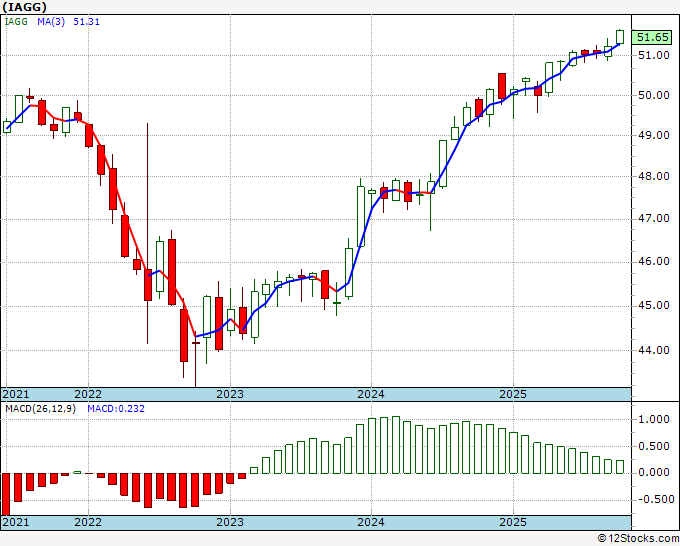This screenshot has width=680, height=546.
Task: Click the 51.65 current price label
Action: [x=652, y=37]
